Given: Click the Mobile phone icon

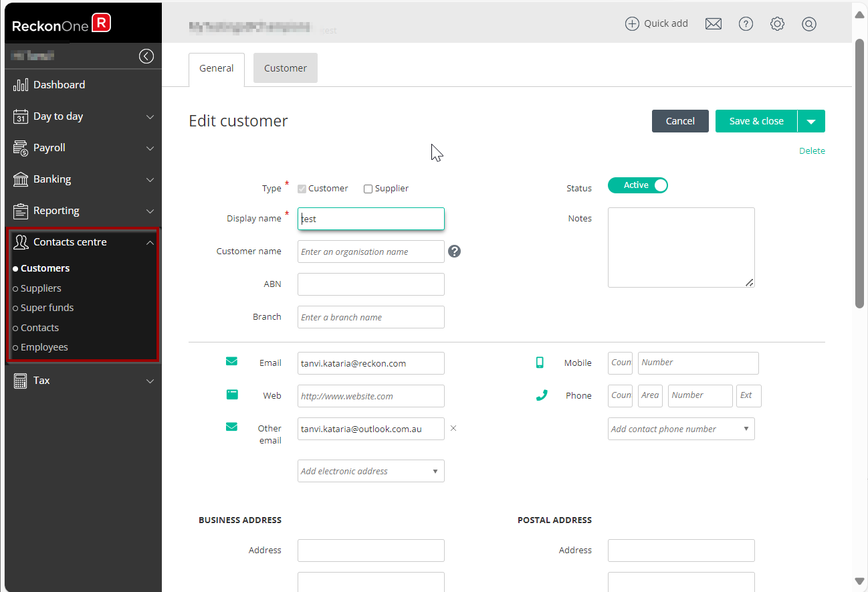Looking at the screenshot, I should click(x=540, y=363).
